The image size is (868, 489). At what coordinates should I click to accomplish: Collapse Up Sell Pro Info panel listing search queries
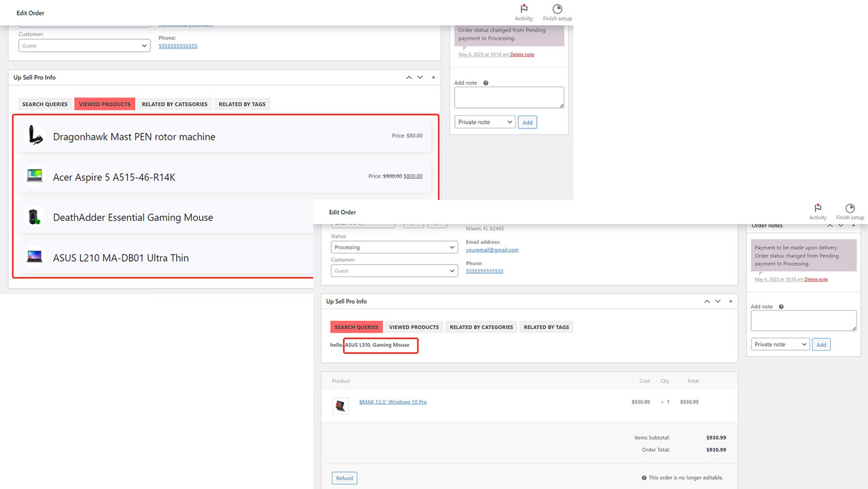pos(730,301)
